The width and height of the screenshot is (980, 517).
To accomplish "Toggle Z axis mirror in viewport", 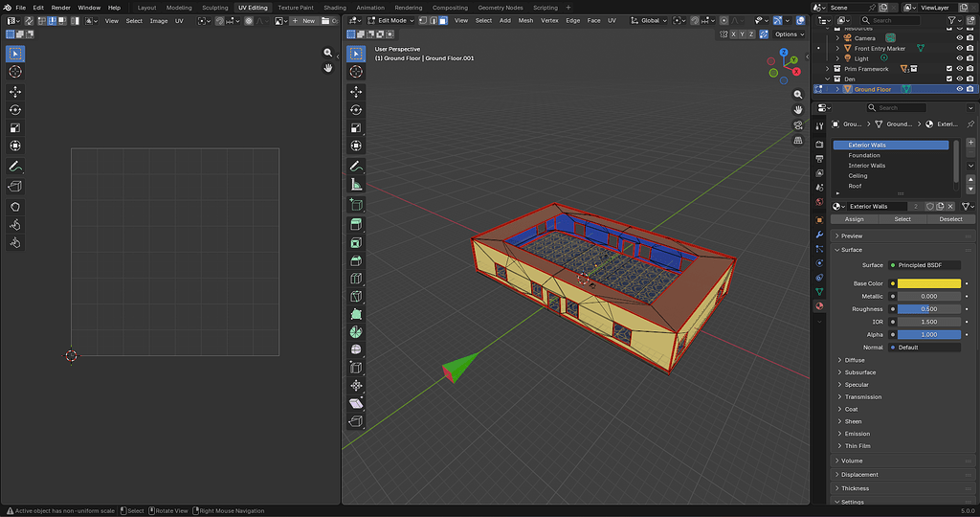I will pyautogui.click(x=751, y=34).
